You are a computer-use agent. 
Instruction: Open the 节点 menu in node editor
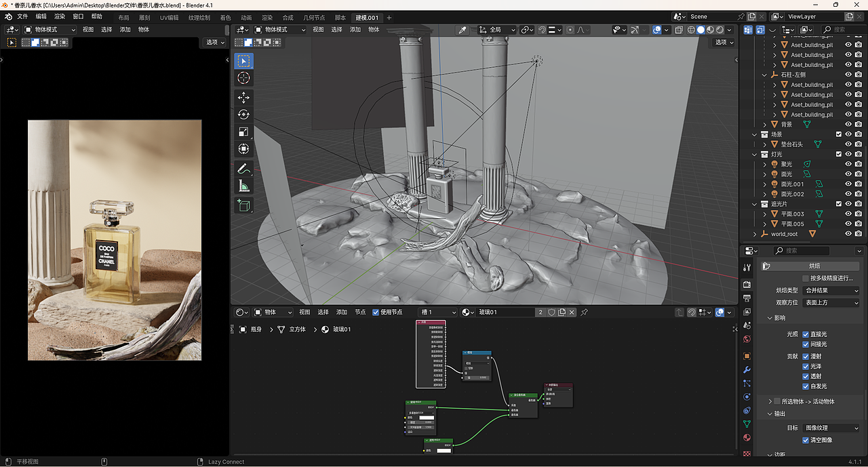(x=360, y=312)
